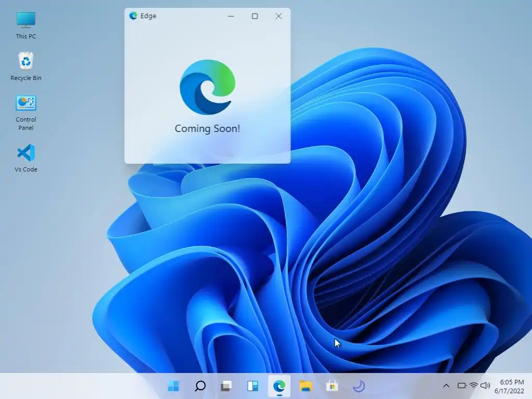Image resolution: width=532 pixels, height=399 pixels.
Task: Click Edge icon on taskbar
Action: [279, 386]
